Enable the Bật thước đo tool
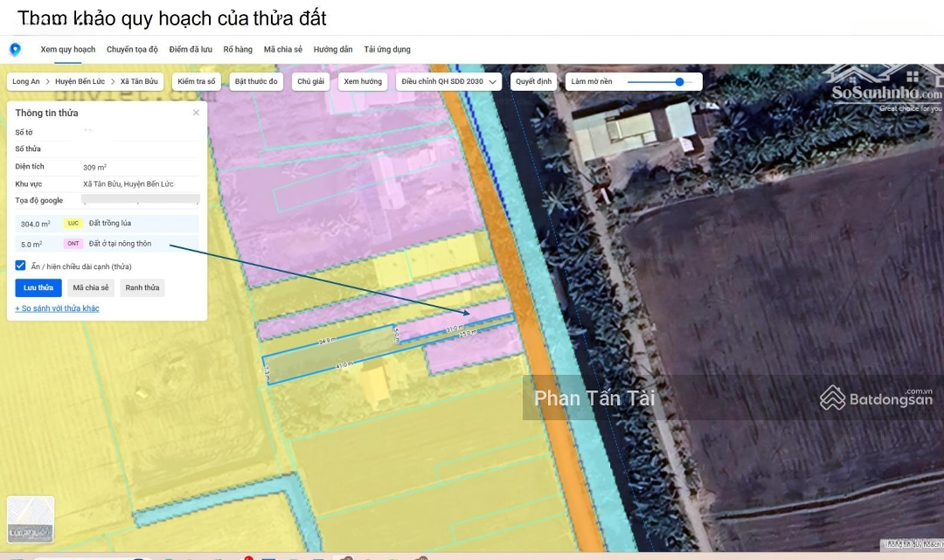This screenshot has height=560, width=944. click(256, 81)
